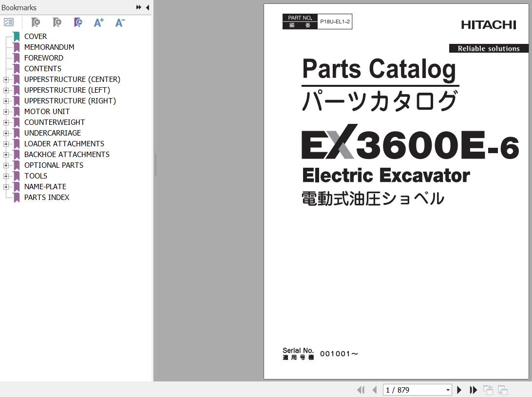Click the Reliable solutions banner
Screen dimensions: 532x397
489,48
